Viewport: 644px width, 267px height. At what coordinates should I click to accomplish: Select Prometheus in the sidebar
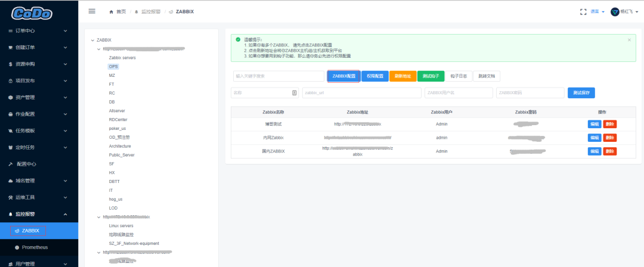35,247
